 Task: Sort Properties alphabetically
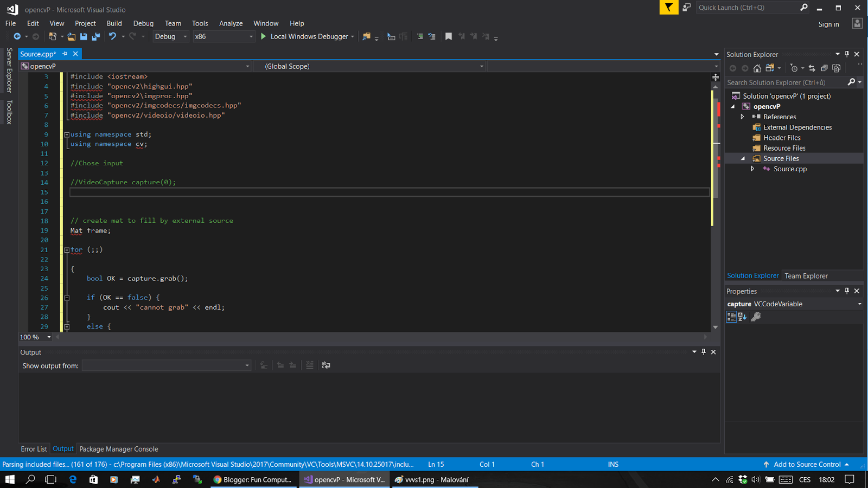pyautogui.click(x=741, y=317)
